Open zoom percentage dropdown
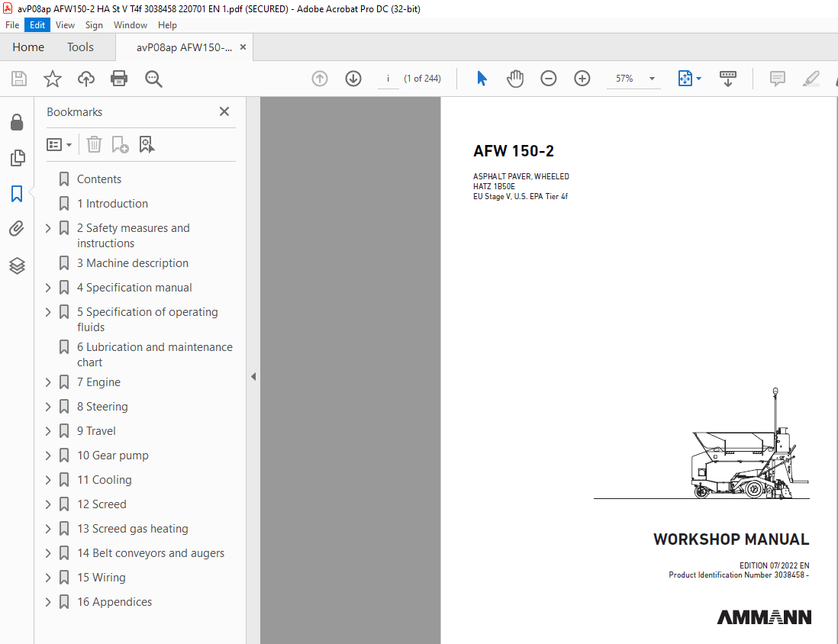 coord(652,79)
